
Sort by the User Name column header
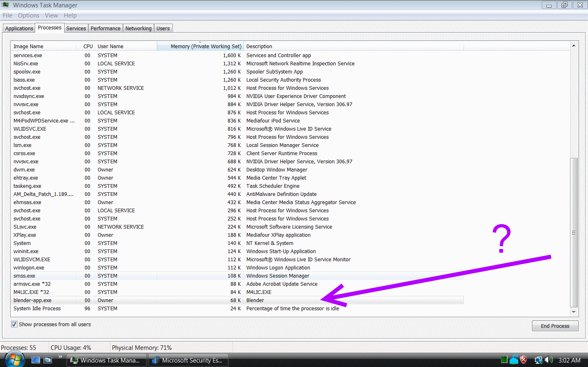pyautogui.click(x=126, y=46)
